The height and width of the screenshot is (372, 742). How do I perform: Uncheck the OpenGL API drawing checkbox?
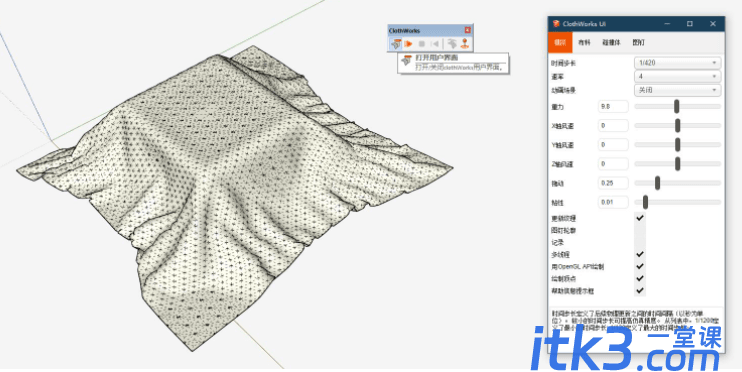click(640, 266)
